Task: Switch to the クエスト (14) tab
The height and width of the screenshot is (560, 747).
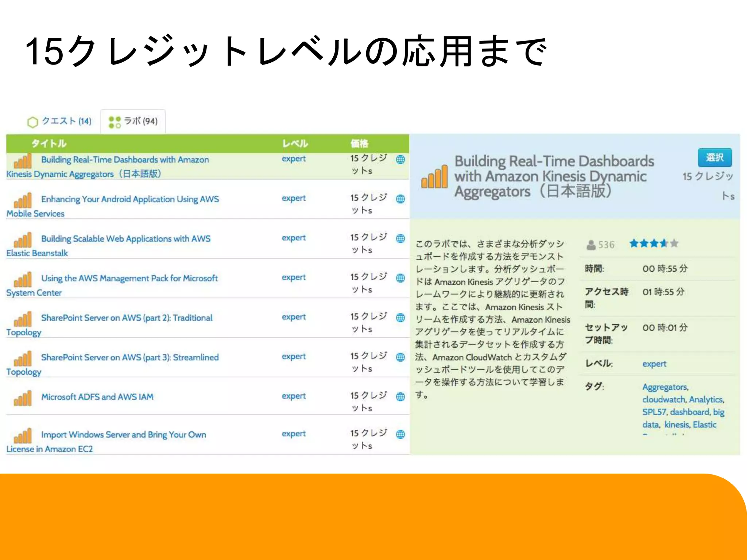Action: point(59,121)
